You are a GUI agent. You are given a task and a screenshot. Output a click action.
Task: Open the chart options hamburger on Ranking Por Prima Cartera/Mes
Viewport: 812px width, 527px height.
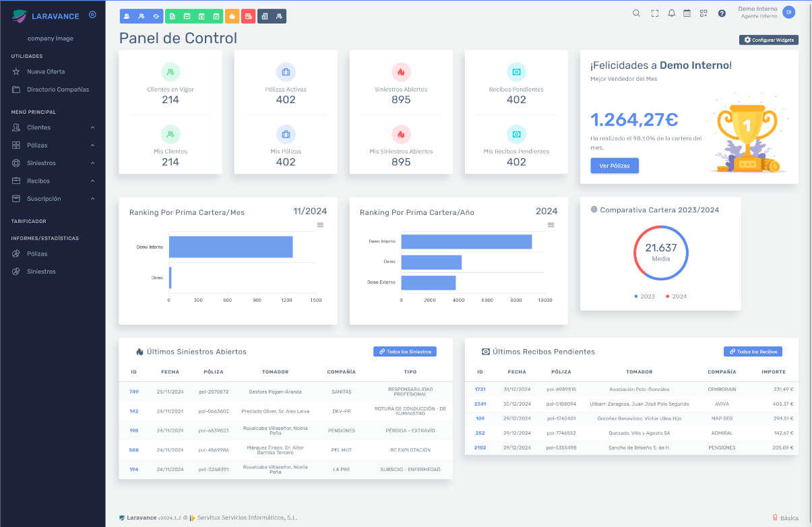coord(322,224)
